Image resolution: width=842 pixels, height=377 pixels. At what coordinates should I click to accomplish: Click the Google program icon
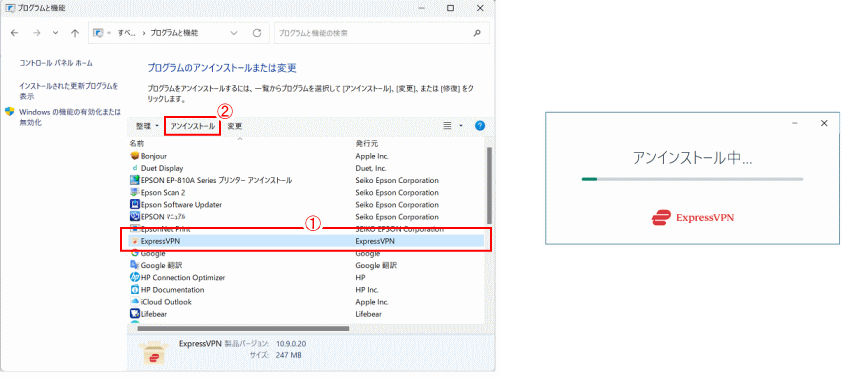click(135, 253)
